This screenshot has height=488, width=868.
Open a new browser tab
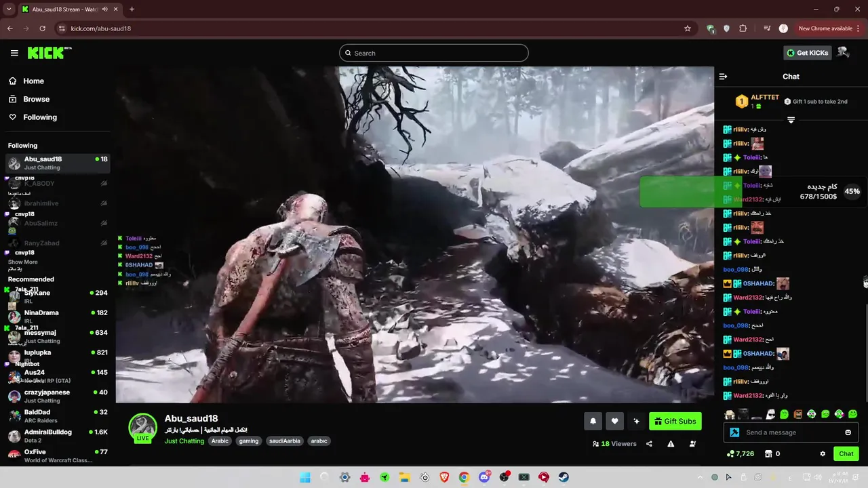132,9
